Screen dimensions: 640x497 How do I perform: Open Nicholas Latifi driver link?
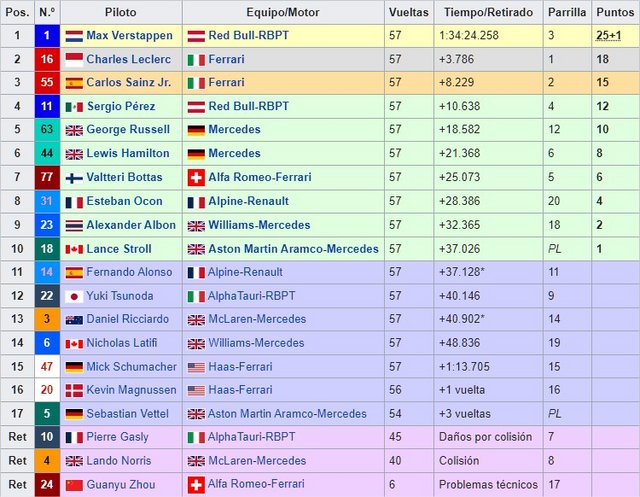(x=122, y=343)
